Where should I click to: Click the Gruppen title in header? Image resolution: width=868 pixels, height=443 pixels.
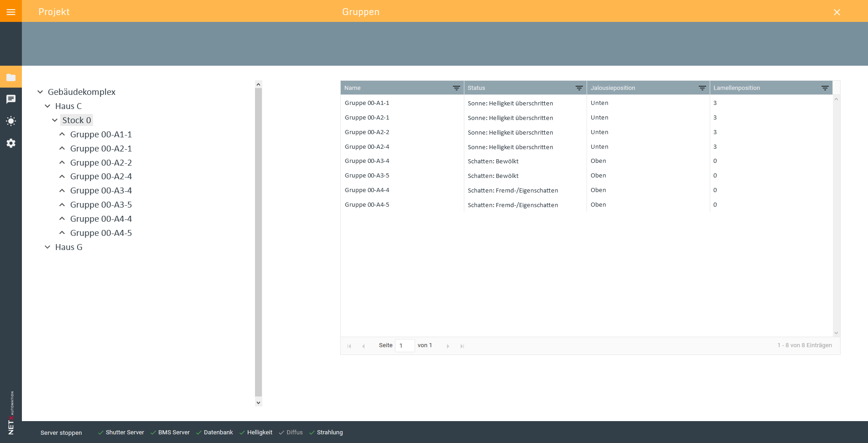click(361, 12)
